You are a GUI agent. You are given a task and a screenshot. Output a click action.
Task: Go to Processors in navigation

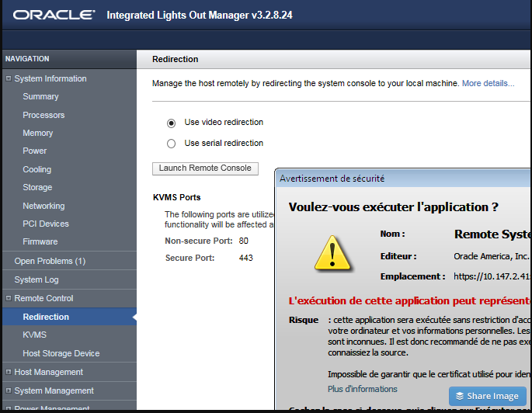(x=43, y=116)
